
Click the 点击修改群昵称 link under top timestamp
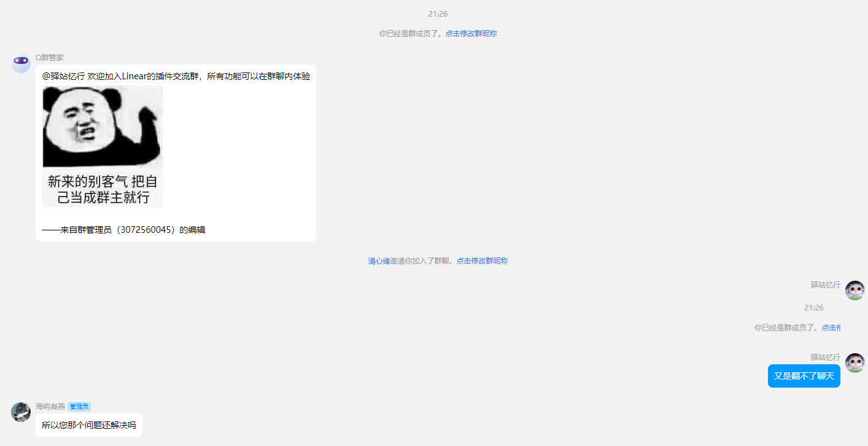pos(471,34)
